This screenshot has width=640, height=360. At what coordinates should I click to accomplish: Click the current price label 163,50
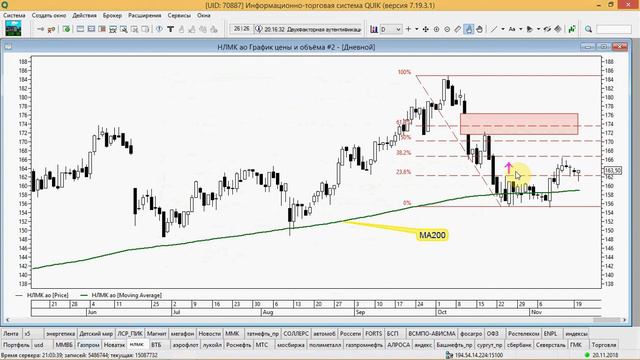(612, 171)
